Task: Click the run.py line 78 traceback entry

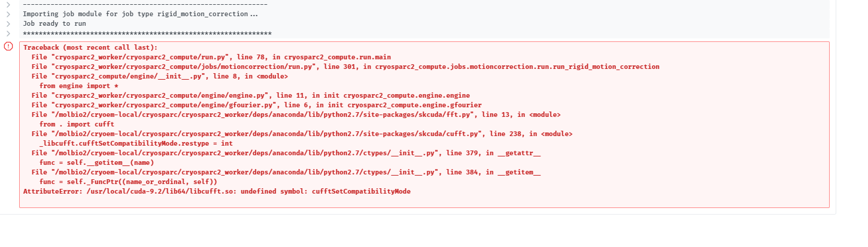Action: pos(211,57)
